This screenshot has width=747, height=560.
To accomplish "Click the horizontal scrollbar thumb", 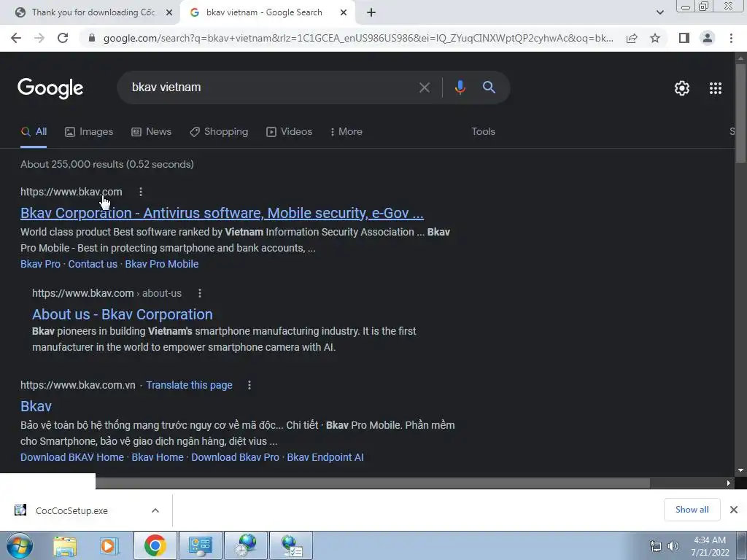I will (x=373, y=483).
